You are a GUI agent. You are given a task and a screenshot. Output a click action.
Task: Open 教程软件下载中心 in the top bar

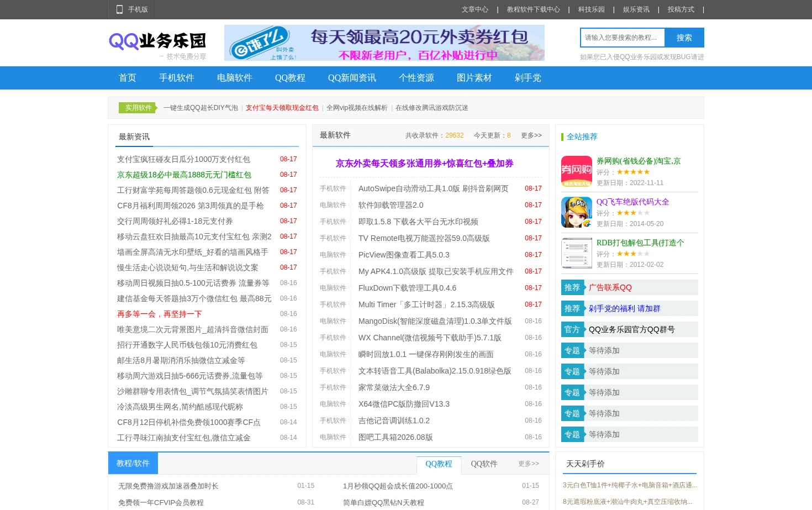pos(534,9)
